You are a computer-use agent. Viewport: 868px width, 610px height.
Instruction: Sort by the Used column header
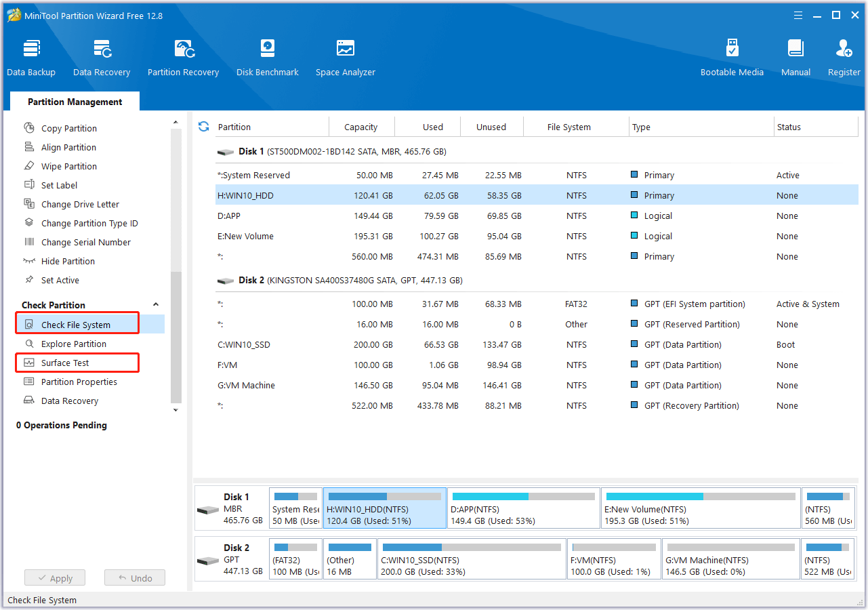coord(433,127)
